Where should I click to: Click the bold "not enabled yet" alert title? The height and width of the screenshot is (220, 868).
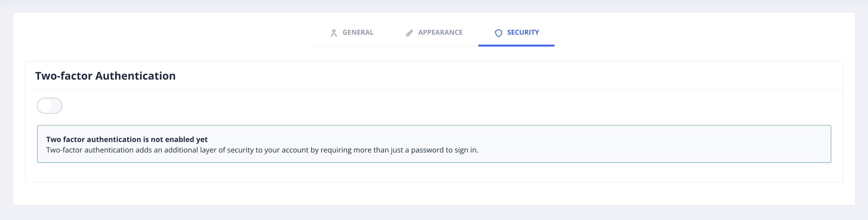coord(127,139)
